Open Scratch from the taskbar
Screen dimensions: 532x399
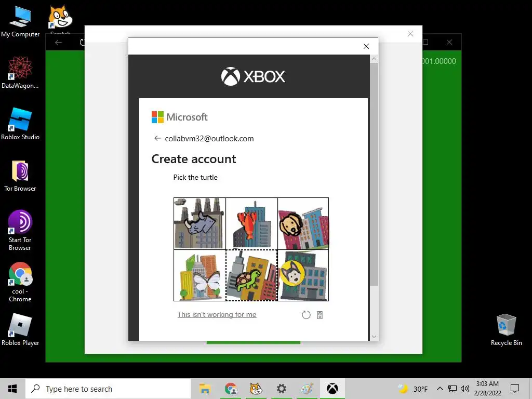pyautogui.click(x=256, y=389)
